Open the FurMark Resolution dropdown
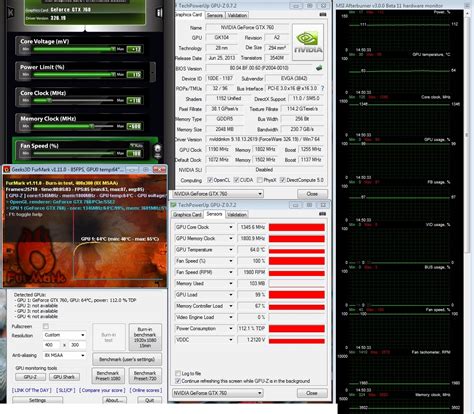 point(64,335)
